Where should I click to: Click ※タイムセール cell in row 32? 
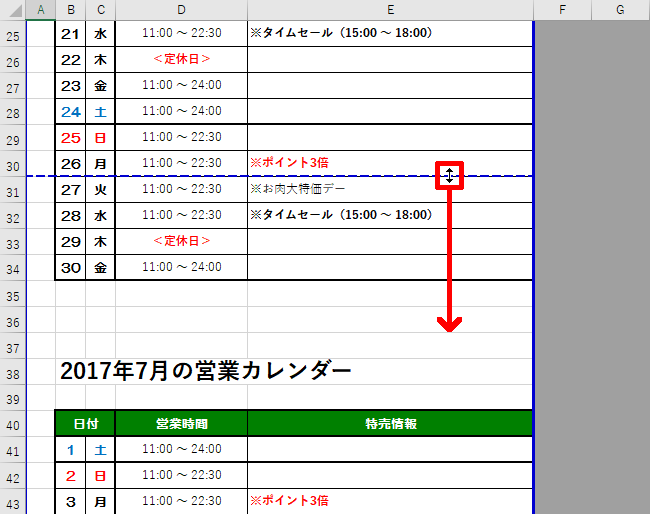[x=390, y=216]
